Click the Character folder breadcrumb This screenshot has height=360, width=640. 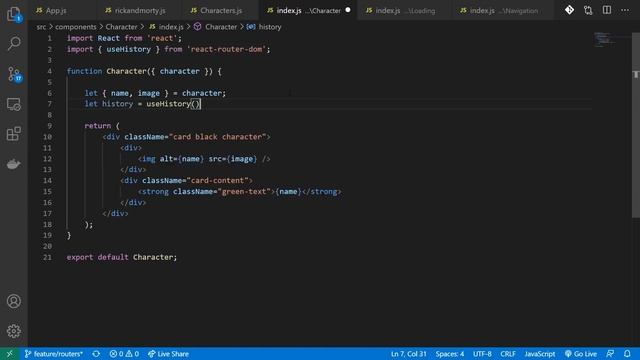click(x=121, y=27)
